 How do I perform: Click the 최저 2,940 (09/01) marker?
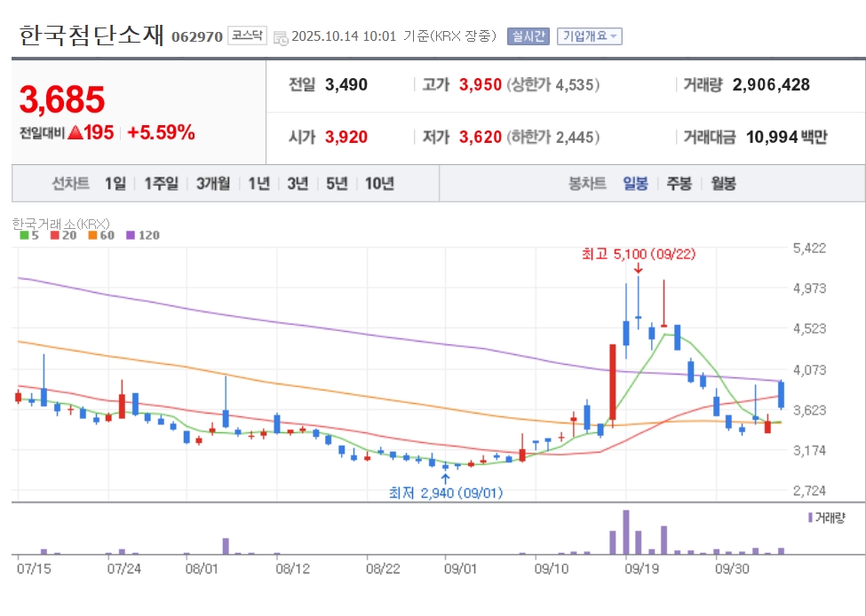446,493
